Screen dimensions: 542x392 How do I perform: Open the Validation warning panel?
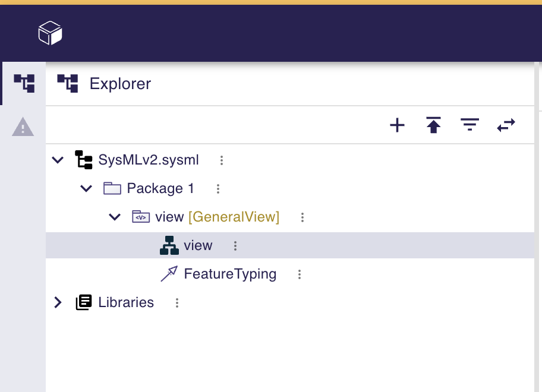[x=23, y=127]
